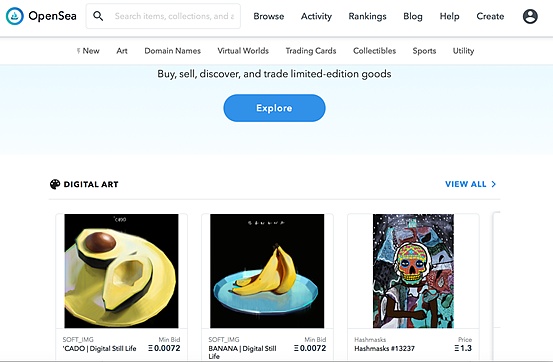Open the BANANA Digital Still Life thumbnail
The width and height of the screenshot is (553, 362).
267,271
